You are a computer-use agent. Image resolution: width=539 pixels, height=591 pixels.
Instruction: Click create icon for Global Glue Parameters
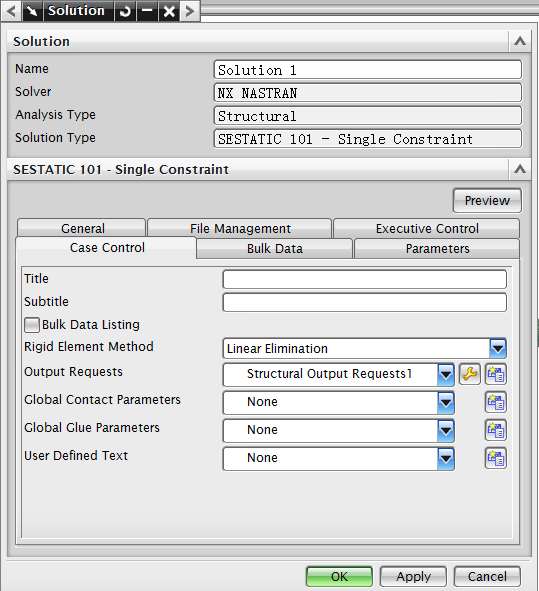496,430
